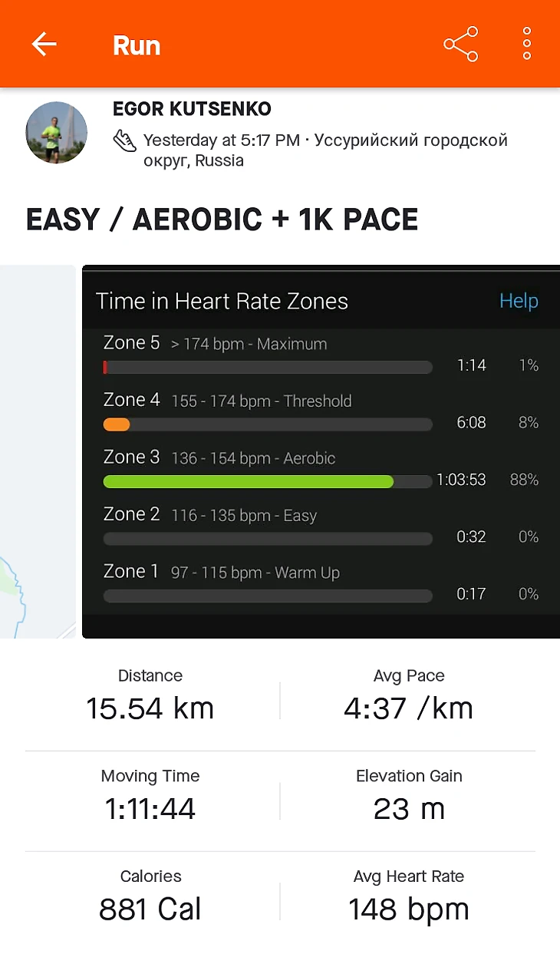The height and width of the screenshot is (954, 560).
Task: Tap the Avg Pace 4:37 /km stat
Action: click(408, 697)
